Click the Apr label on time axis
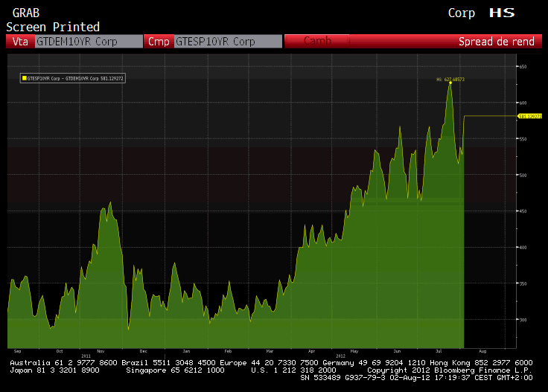This screenshot has height=392, width=548. (x=311, y=350)
